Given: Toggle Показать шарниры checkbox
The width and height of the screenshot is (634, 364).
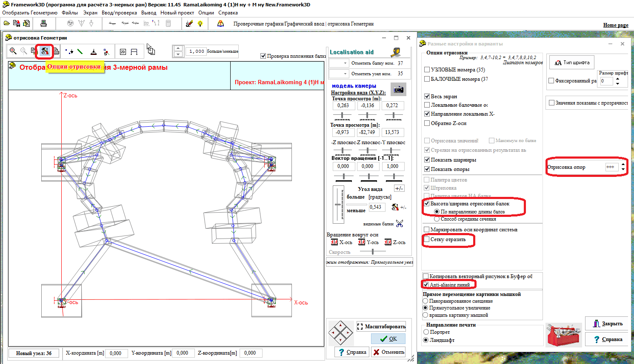Looking at the screenshot, I should click(x=427, y=159).
